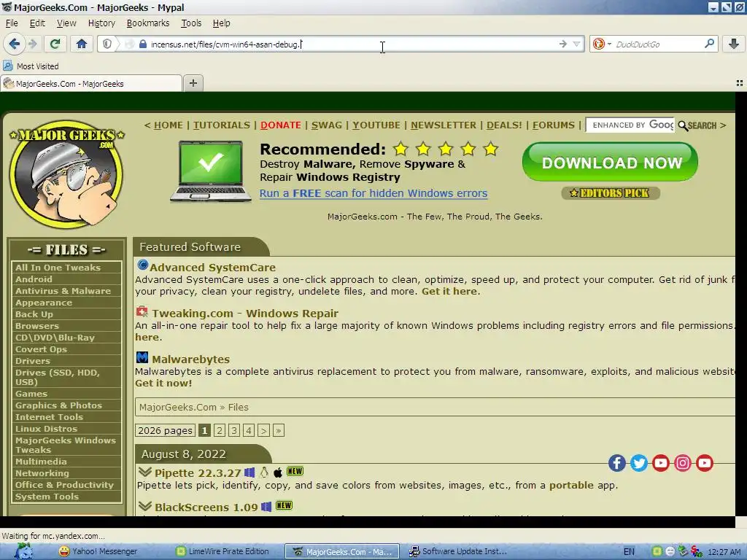The width and height of the screenshot is (747, 560).
Task: Click the laptop checkmark ad image
Action: (211, 171)
